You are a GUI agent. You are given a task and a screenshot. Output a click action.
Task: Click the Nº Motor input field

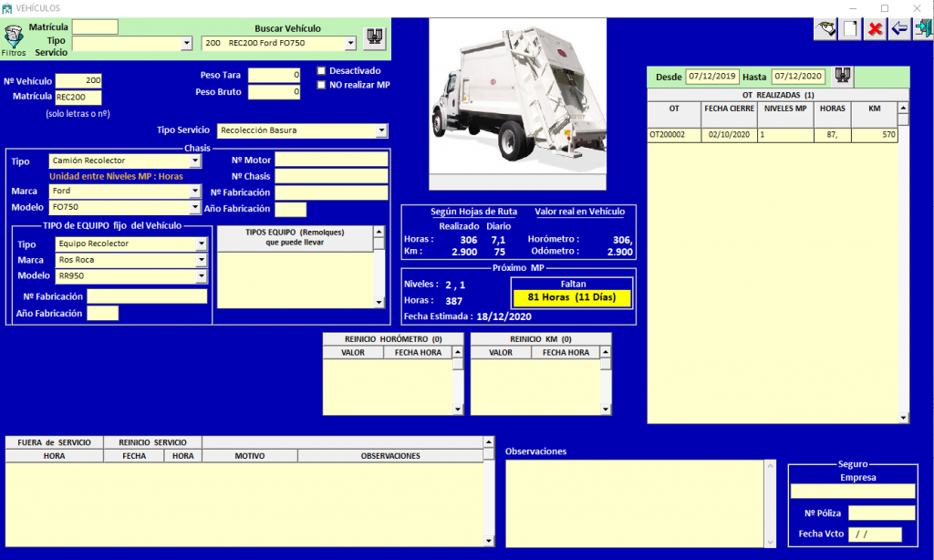331,160
